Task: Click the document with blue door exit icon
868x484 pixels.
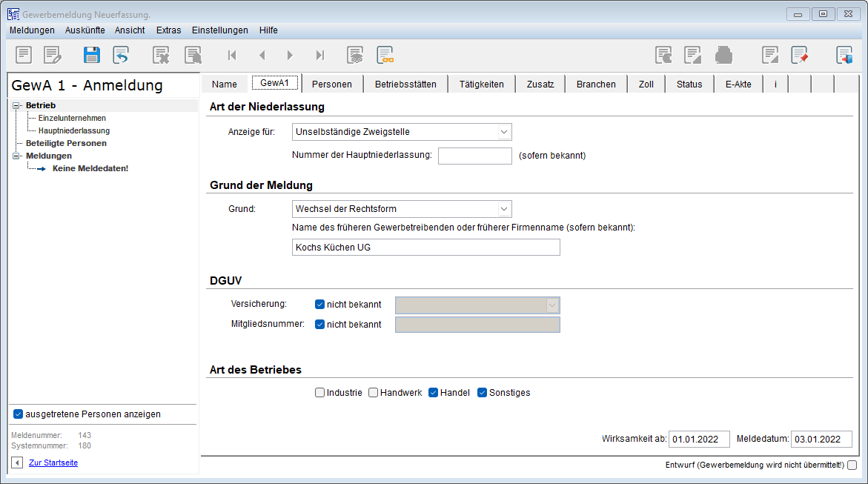Action: point(844,55)
